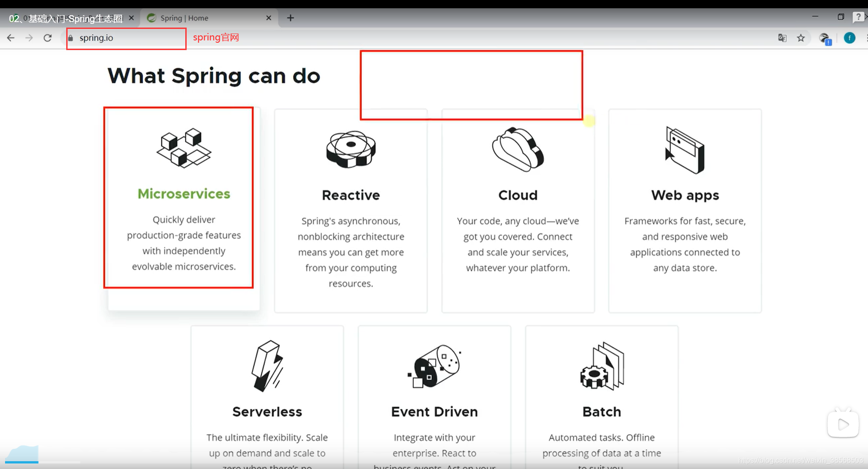Open the teal profile avatar

[850, 38]
